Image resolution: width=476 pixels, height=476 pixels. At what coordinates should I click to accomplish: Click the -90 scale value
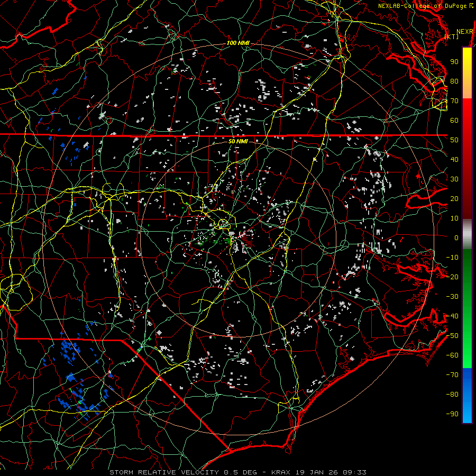click(x=452, y=414)
